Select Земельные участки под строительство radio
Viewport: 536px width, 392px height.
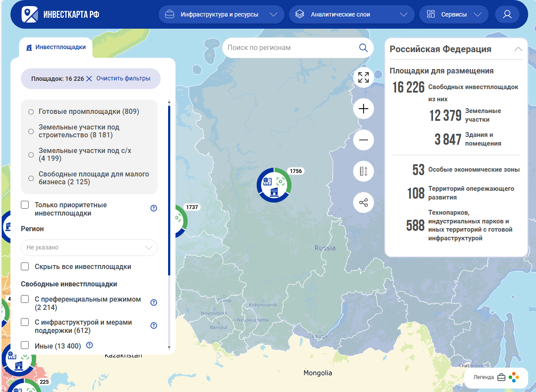(x=31, y=131)
